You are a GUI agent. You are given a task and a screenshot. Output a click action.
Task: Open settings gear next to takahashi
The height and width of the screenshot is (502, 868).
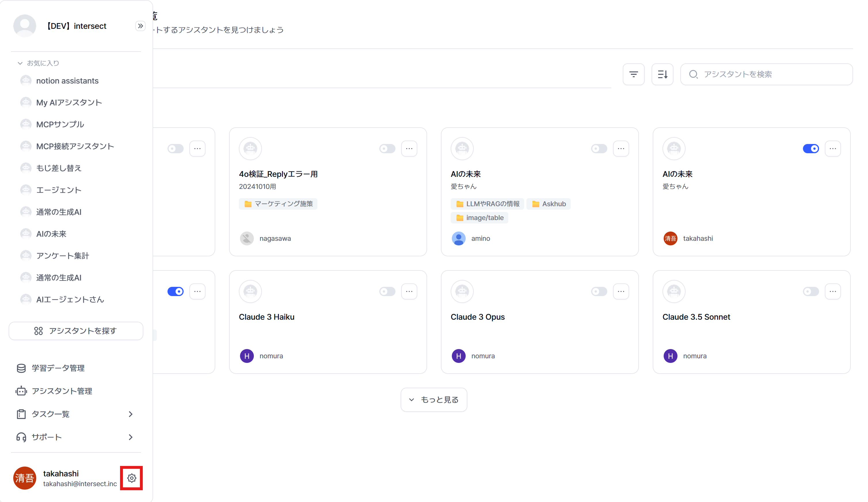tap(132, 478)
